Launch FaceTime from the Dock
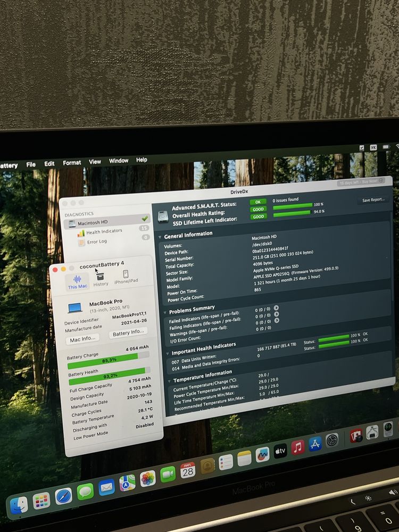399x532 pixels. [168, 475]
